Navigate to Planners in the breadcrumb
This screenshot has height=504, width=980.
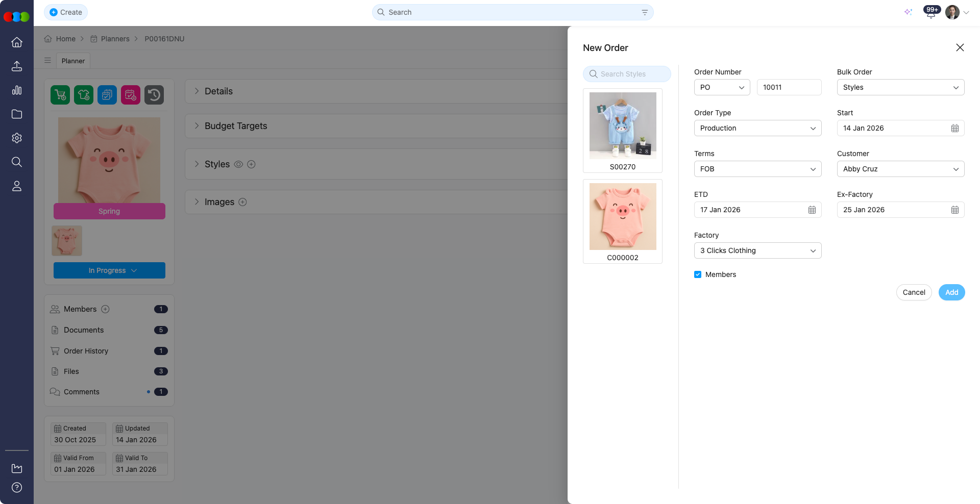(x=115, y=39)
